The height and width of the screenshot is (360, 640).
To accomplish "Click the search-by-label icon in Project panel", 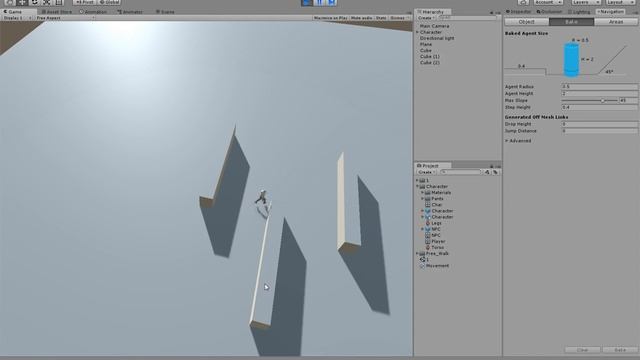I will click(x=495, y=172).
